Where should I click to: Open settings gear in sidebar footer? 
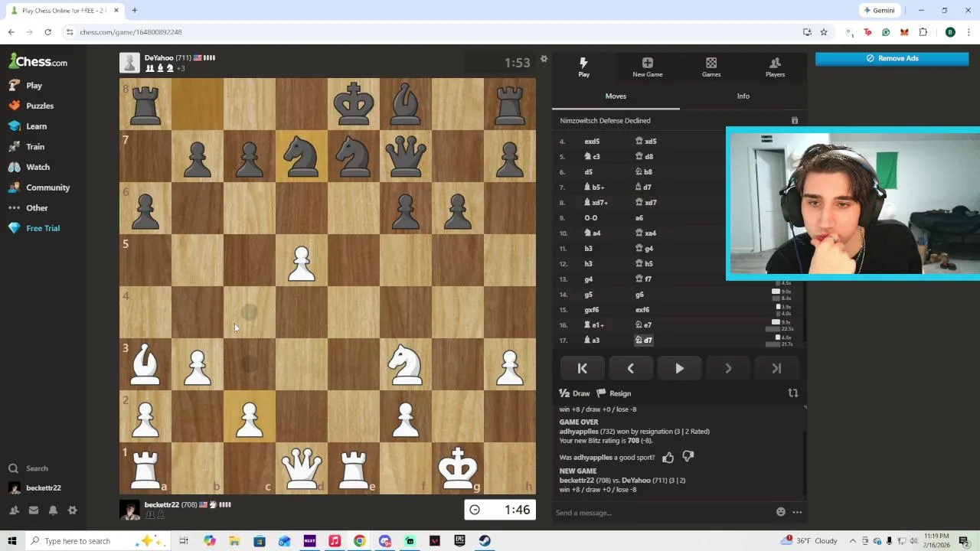point(73,510)
